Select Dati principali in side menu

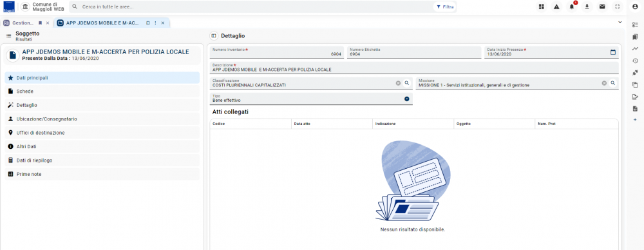pyautogui.click(x=102, y=78)
